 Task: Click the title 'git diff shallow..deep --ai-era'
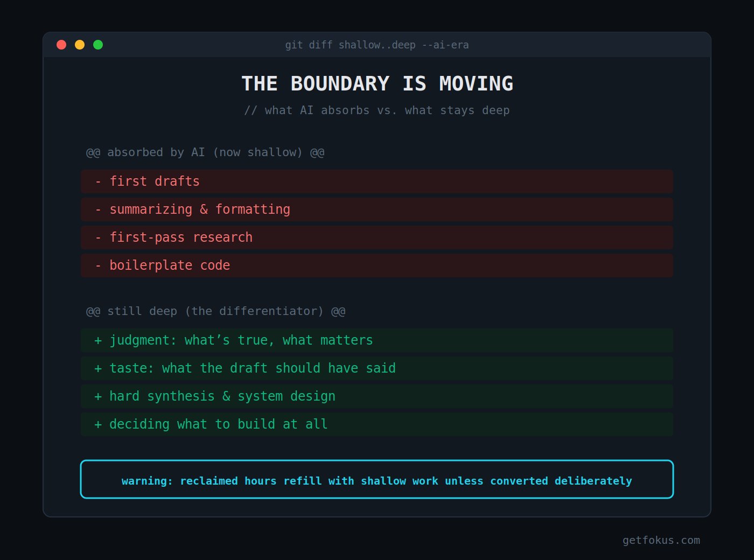(377, 45)
